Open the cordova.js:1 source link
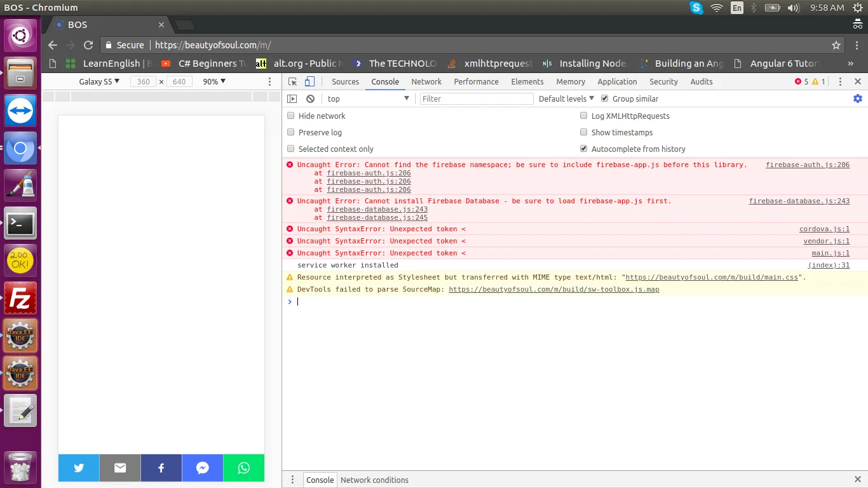Viewport: 868px width, 488px height. (824, 229)
